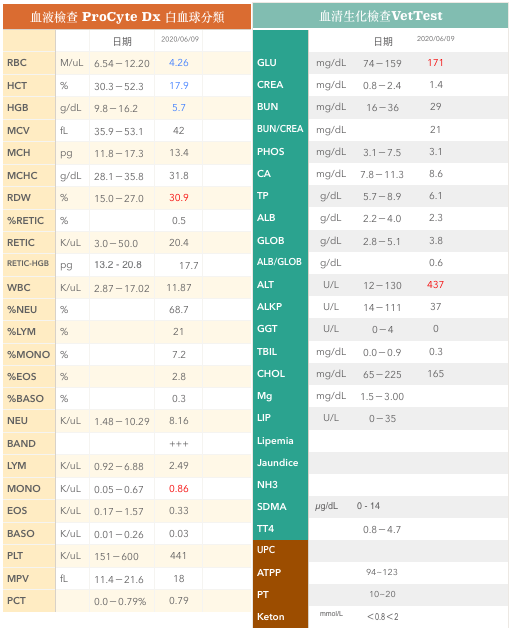Select the RETIC-HGB row label
The height and width of the screenshot is (628, 513).
pyautogui.click(x=28, y=263)
